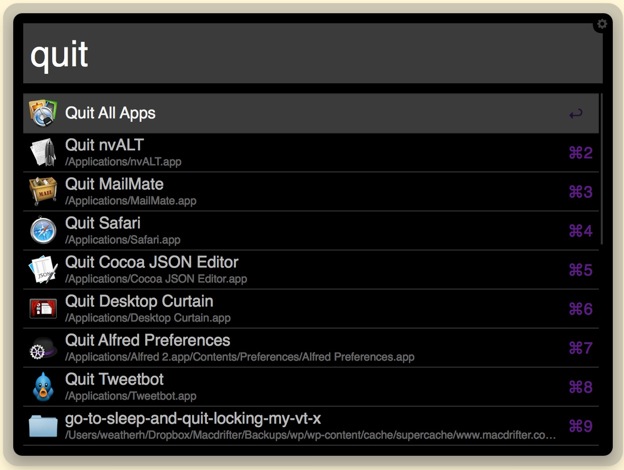Click the /Applications/nvALT.app path text
The height and width of the screenshot is (470, 624).
123,162
